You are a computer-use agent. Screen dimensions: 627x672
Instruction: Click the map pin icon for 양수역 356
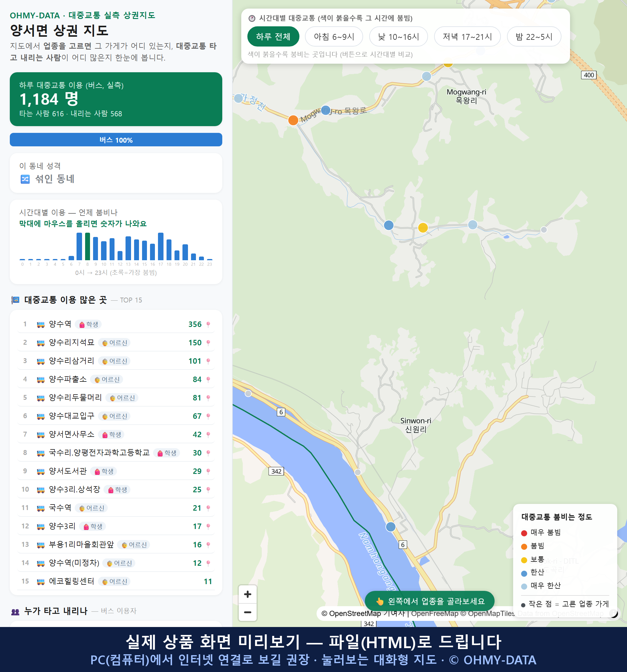(208, 325)
